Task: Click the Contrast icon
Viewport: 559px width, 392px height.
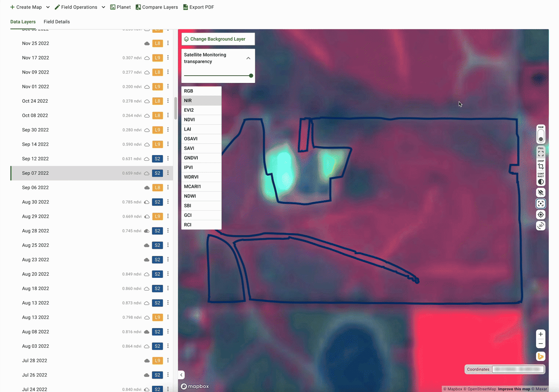Action: [x=541, y=181]
